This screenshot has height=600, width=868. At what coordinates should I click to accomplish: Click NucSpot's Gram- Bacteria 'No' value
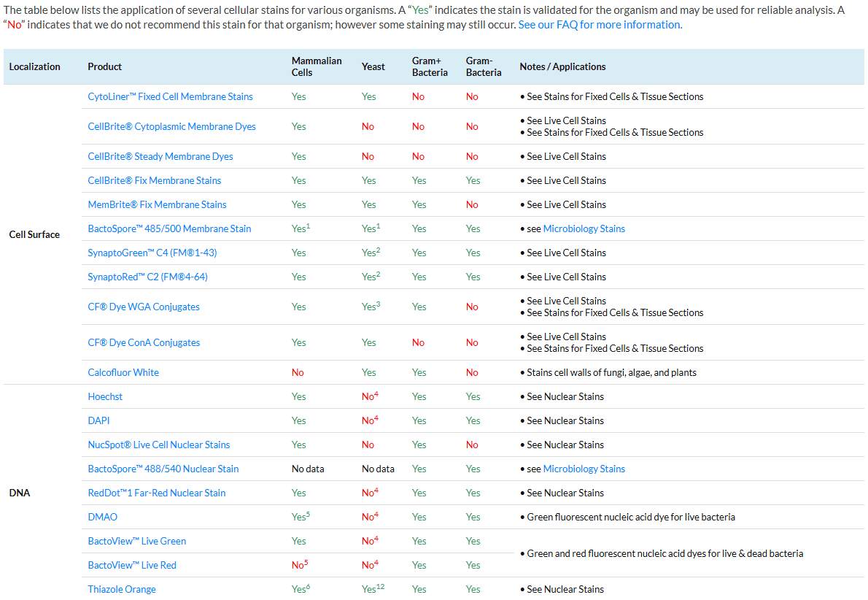click(x=472, y=445)
